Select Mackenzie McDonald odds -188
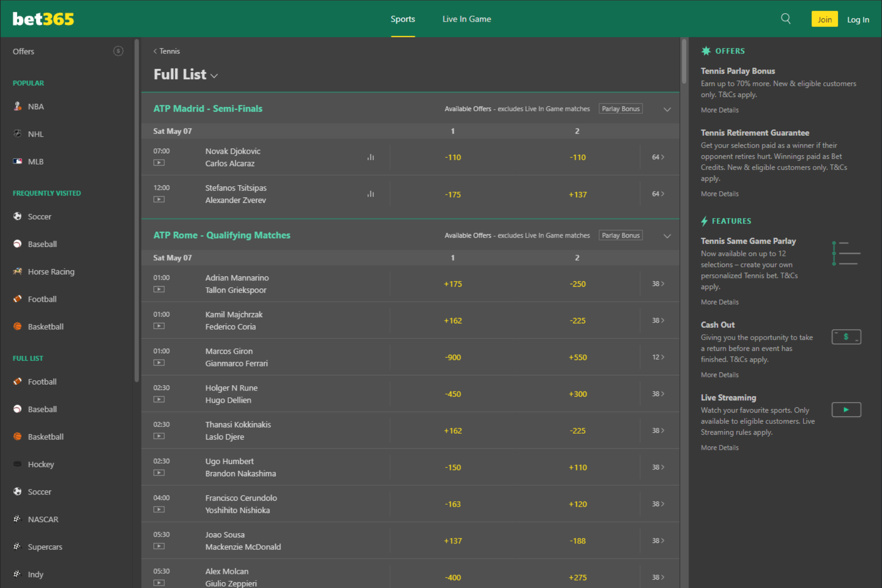 578,541
